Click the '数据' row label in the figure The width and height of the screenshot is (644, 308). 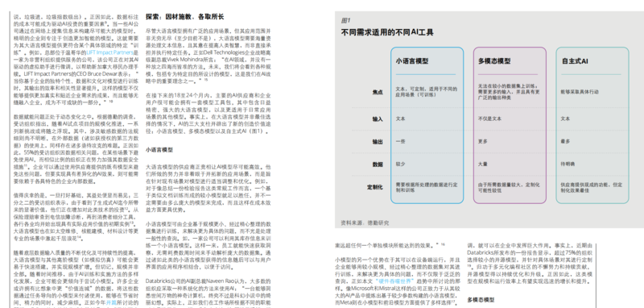click(378, 164)
